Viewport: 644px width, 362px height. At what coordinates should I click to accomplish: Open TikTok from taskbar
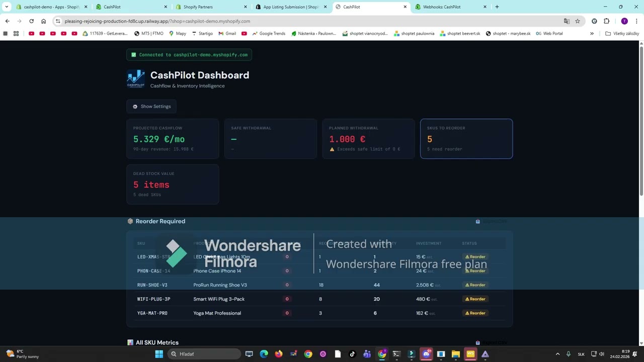point(352,354)
